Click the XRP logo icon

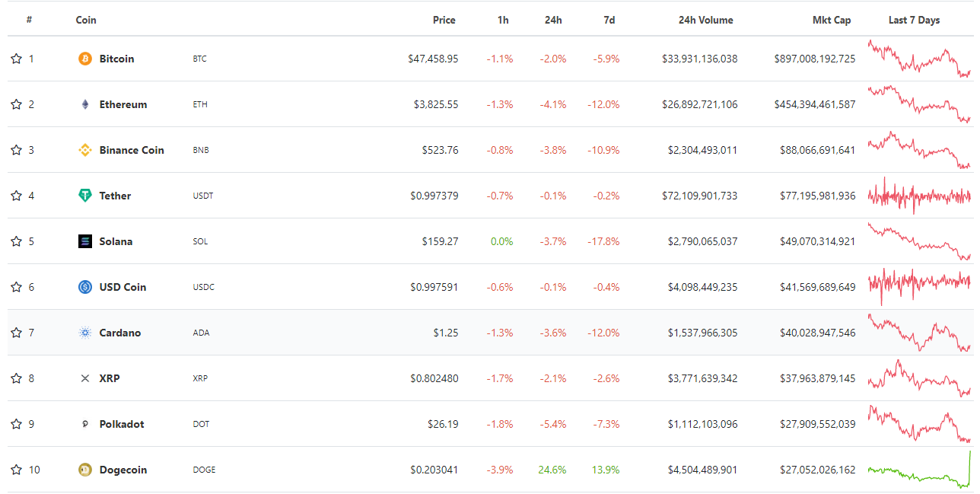tap(85, 378)
